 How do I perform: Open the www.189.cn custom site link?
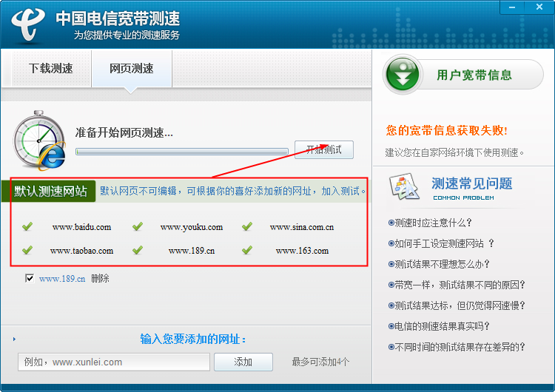coord(62,279)
